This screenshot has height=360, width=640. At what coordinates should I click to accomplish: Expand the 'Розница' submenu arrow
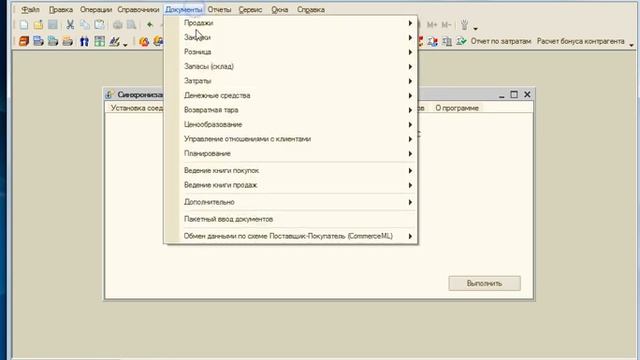410,52
